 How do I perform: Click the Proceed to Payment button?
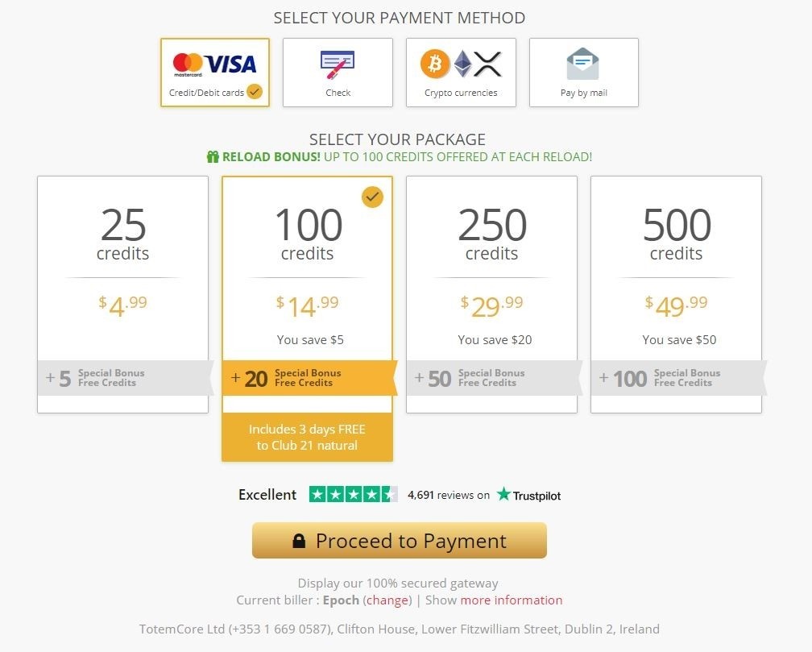click(x=400, y=541)
